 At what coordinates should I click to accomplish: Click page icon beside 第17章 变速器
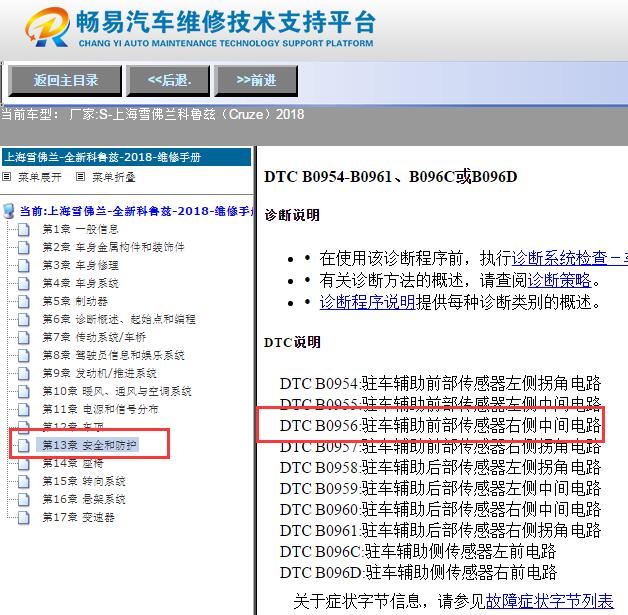click(x=24, y=518)
